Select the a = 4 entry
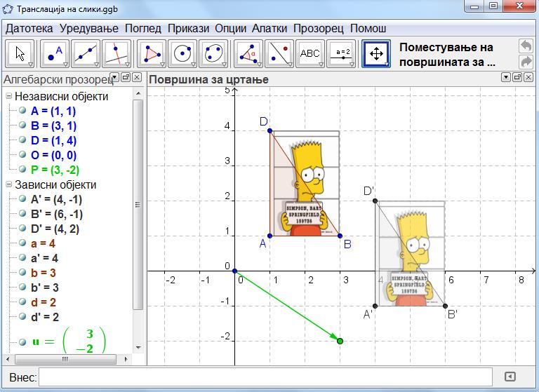539x392 pixels. pyautogui.click(x=43, y=243)
